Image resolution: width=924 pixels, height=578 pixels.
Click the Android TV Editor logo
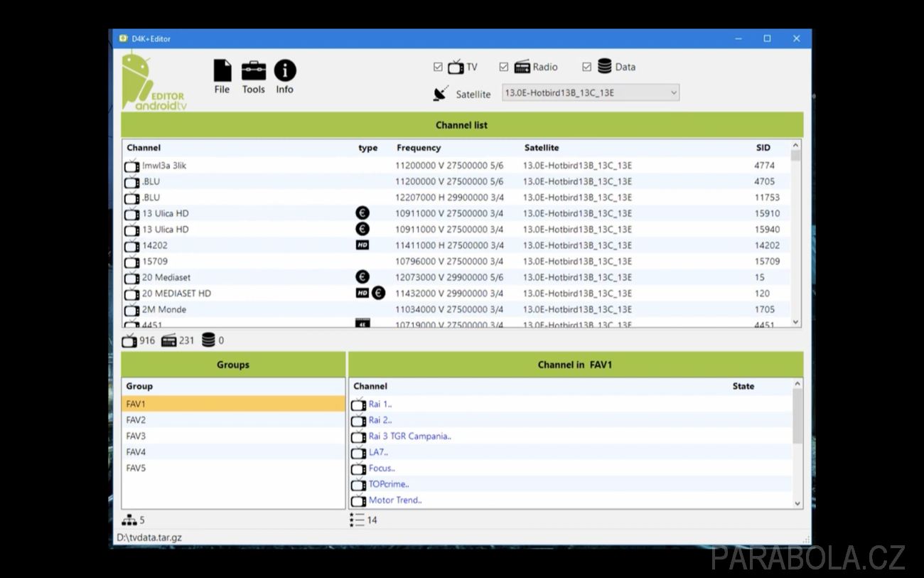[154, 82]
